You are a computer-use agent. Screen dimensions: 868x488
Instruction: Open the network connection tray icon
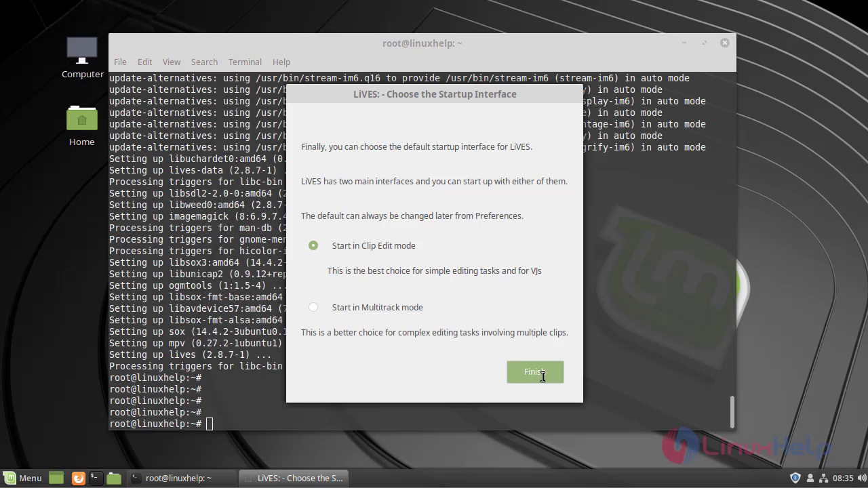point(823,478)
